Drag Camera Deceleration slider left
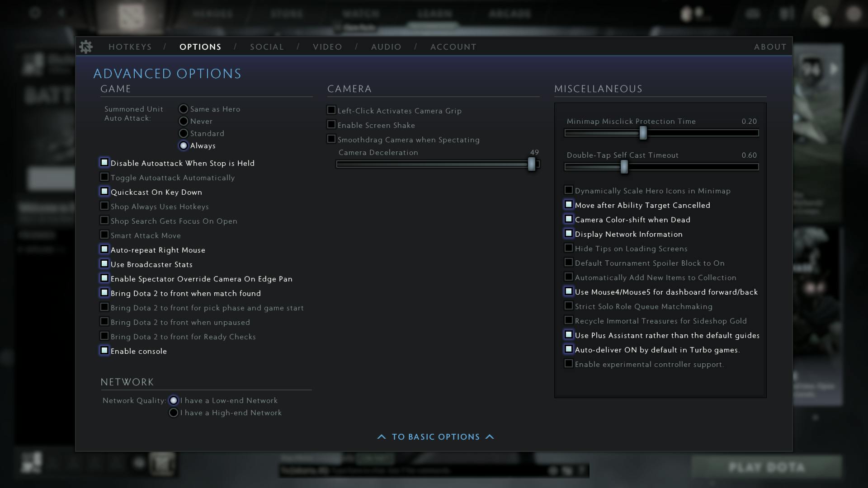Viewport: 868px width, 488px height. point(529,164)
